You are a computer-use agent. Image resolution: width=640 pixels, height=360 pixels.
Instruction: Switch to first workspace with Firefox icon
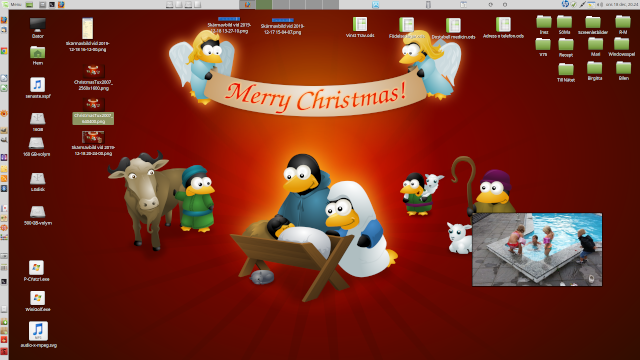(247, 4)
